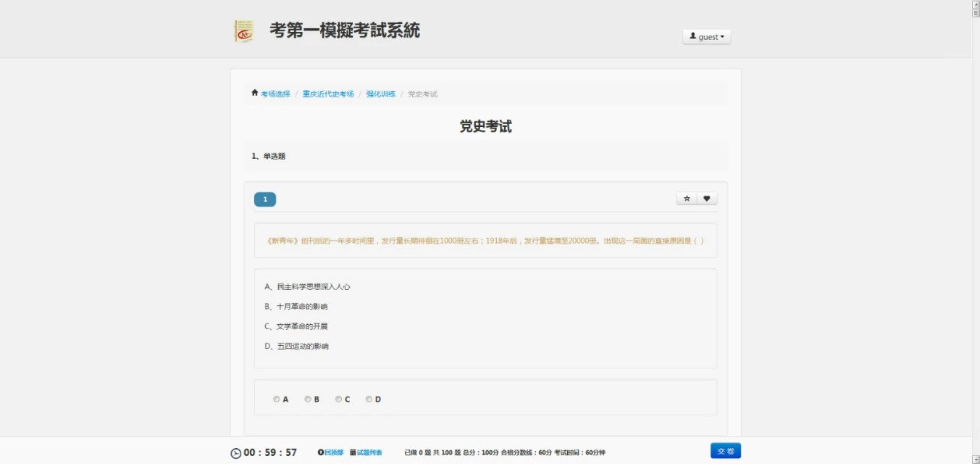The image size is (980, 464).
Task: Navigate to 强化训练 in the breadcrumb
Action: tap(381, 94)
